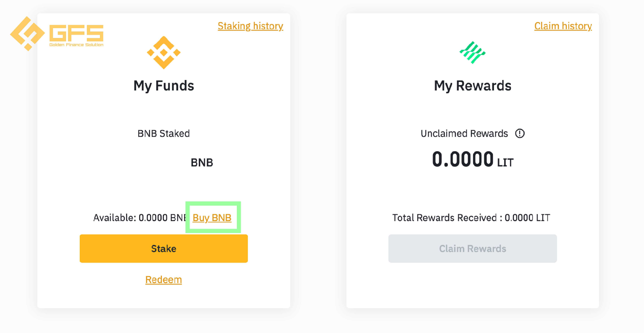Click the Redeem link
Image resolution: width=644 pixels, height=333 pixels.
164,279
